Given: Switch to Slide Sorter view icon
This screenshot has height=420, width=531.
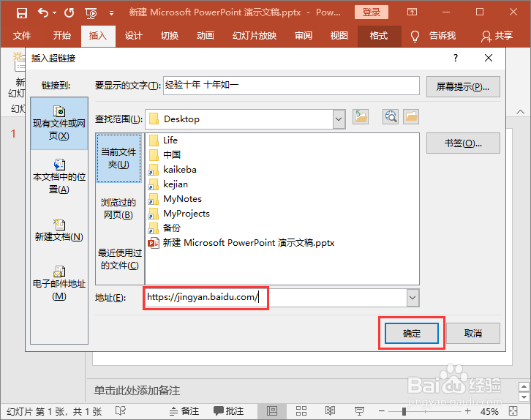Looking at the screenshot, I should tap(301, 411).
